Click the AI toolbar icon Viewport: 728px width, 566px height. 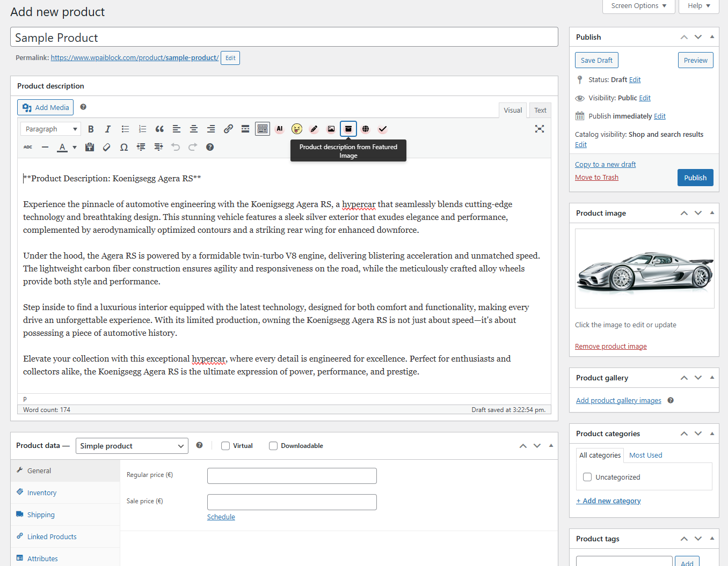(x=280, y=129)
